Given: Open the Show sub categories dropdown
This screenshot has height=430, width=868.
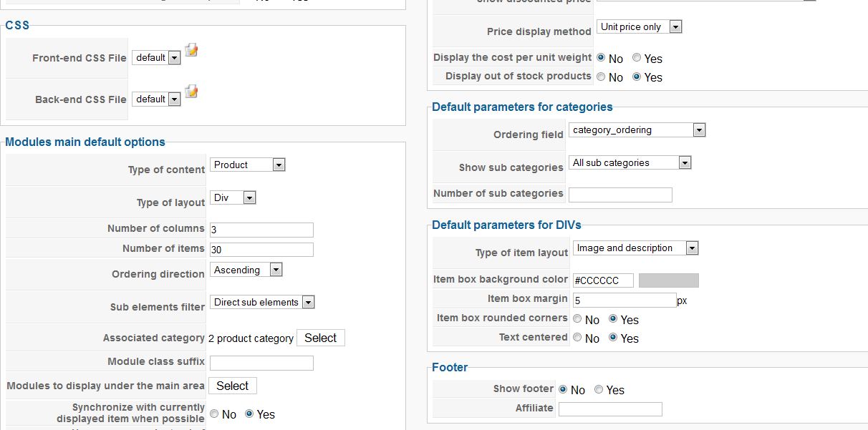Looking at the screenshot, I should [x=630, y=163].
